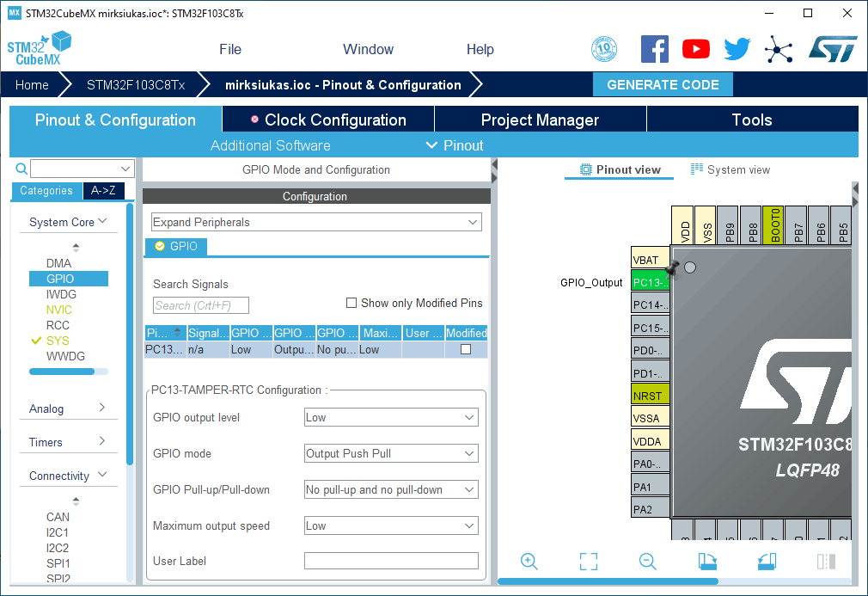The width and height of the screenshot is (868, 596).
Task: Click the STM32F103C8Tx breadcrumb
Action: tap(136, 85)
